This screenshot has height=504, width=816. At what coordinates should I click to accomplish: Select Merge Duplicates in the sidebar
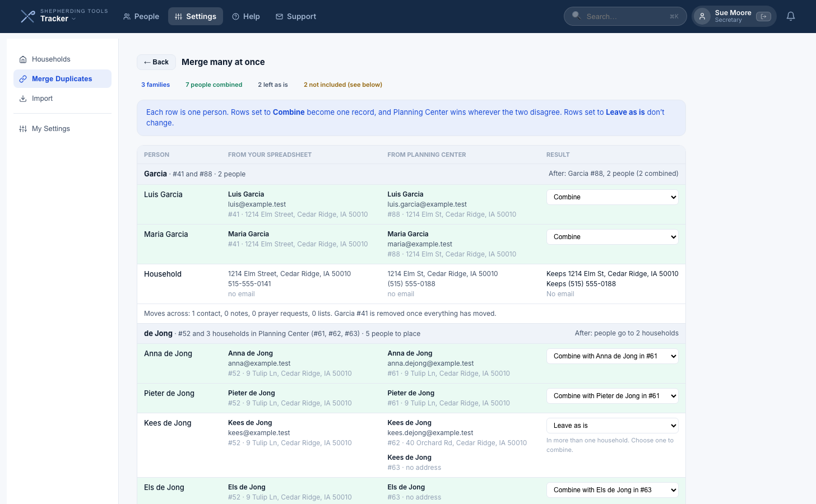coord(62,79)
